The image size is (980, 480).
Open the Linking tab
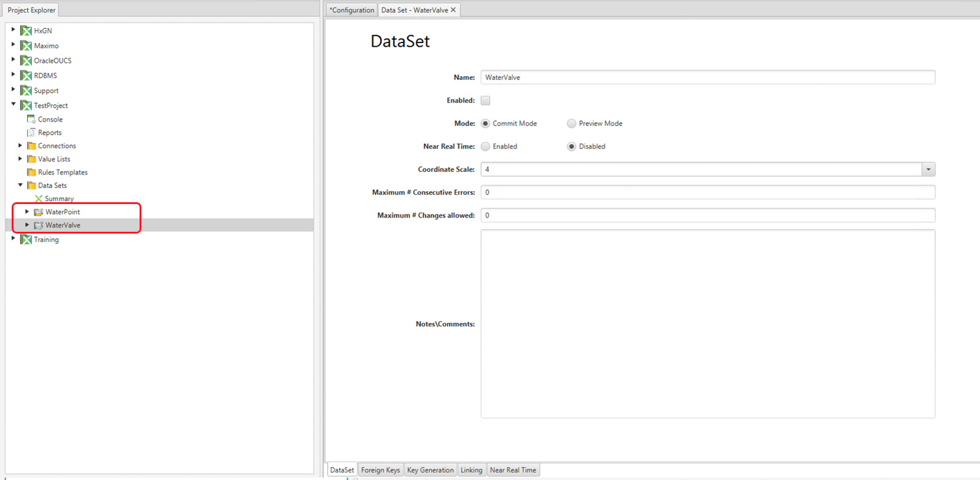pos(472,470)
